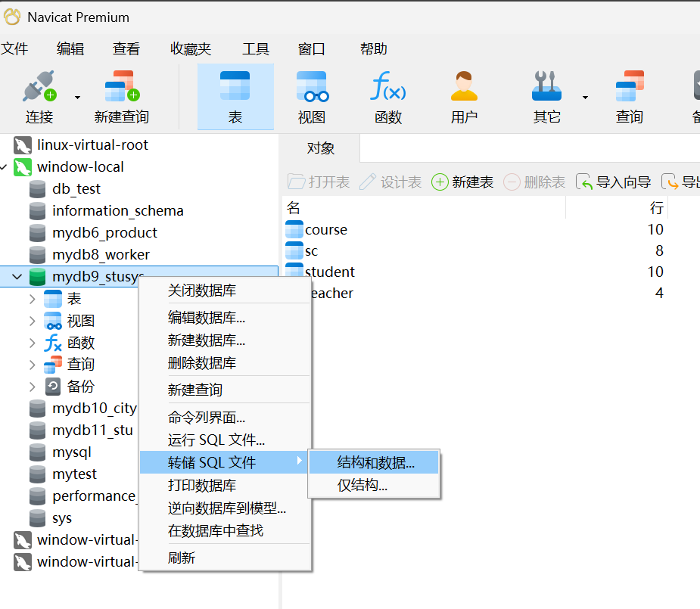The image size is (700, 609).
Task: Click the Open Table (打开表) button
Action: [319, 182]
